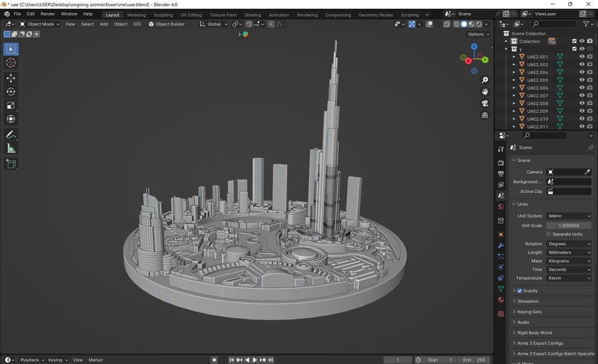Hide the UAE2.004 object in the viewport
Screen dimensions: 598x364
pos(581,72)
